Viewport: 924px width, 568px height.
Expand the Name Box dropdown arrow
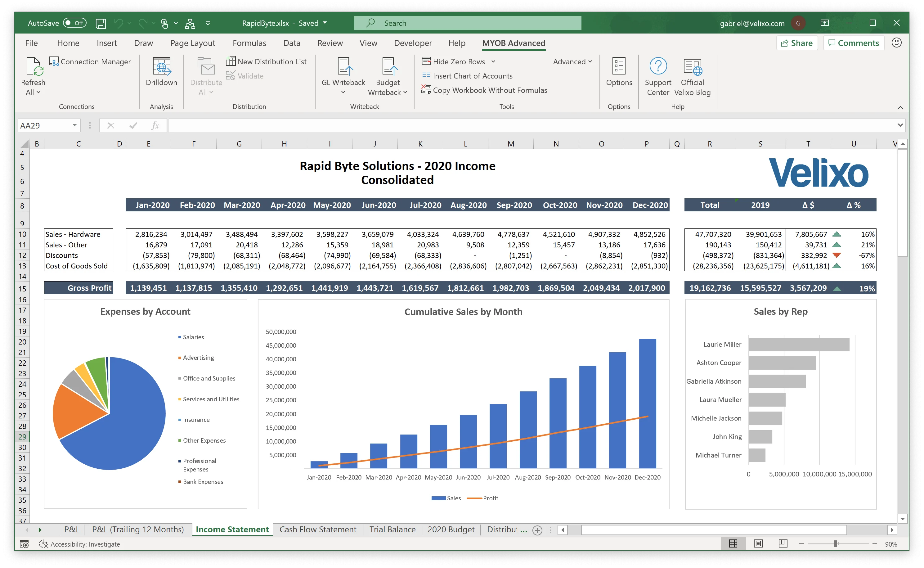(75, 125)
